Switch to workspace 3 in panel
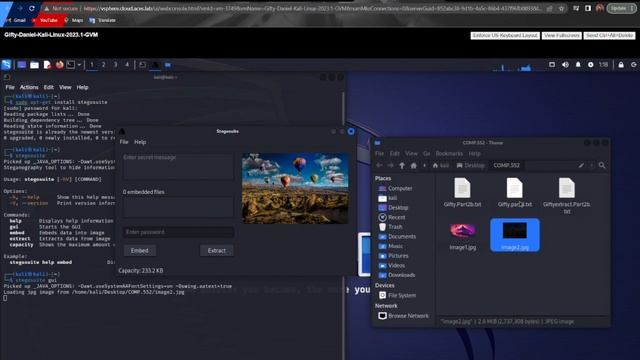Viewport: 640px width, 360px height. [115, 64]
